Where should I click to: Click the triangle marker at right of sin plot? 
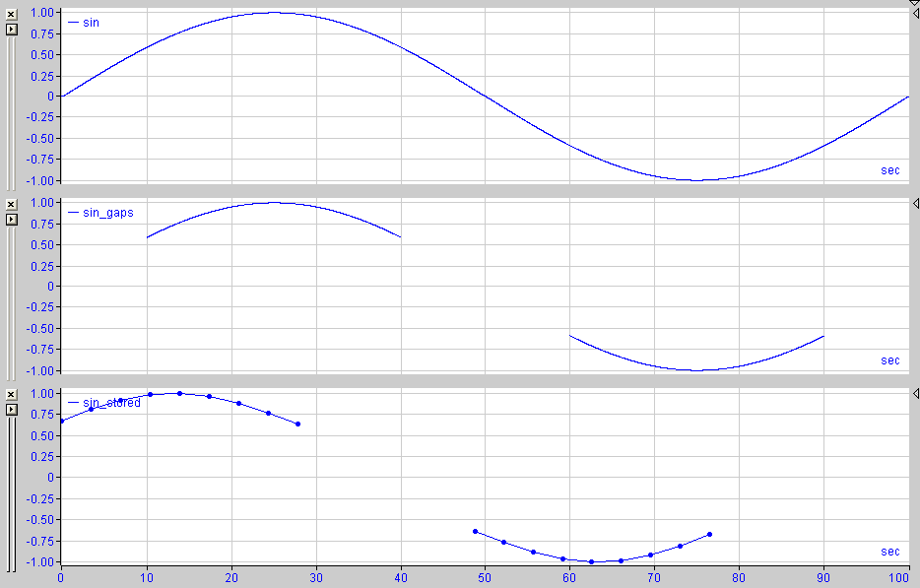pyautogui.click(x=916, y=14)
